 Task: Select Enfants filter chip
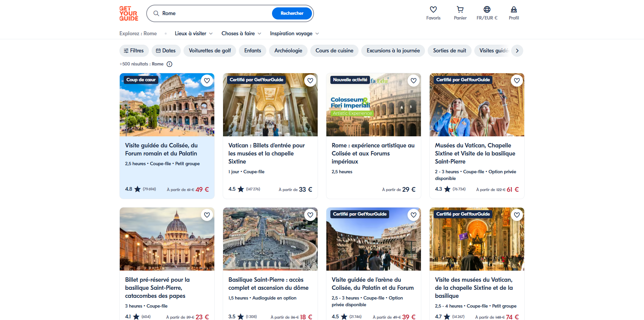(x=253, y=51)
